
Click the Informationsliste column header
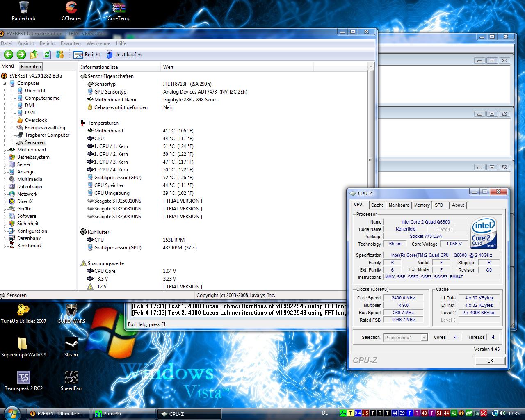pos(119,67)
